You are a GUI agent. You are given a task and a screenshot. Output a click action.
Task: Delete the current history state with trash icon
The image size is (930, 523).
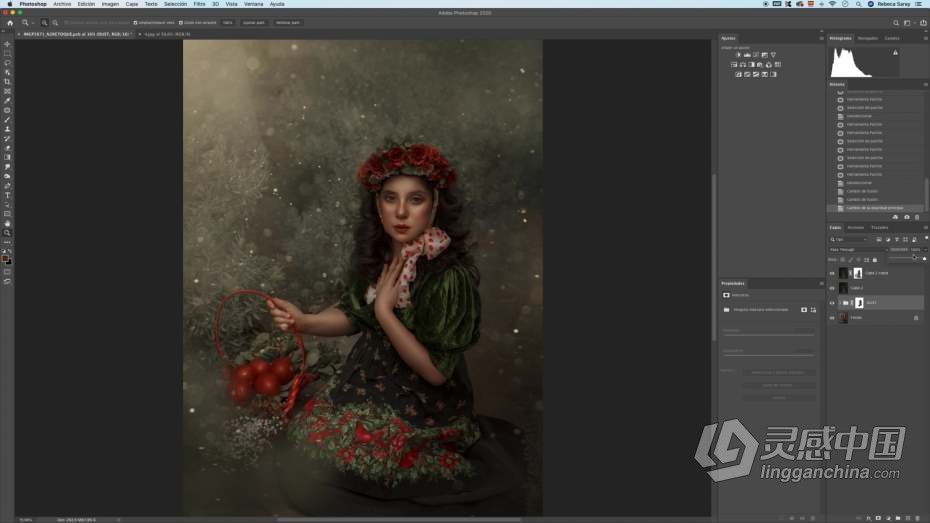[x=917, y=217]
